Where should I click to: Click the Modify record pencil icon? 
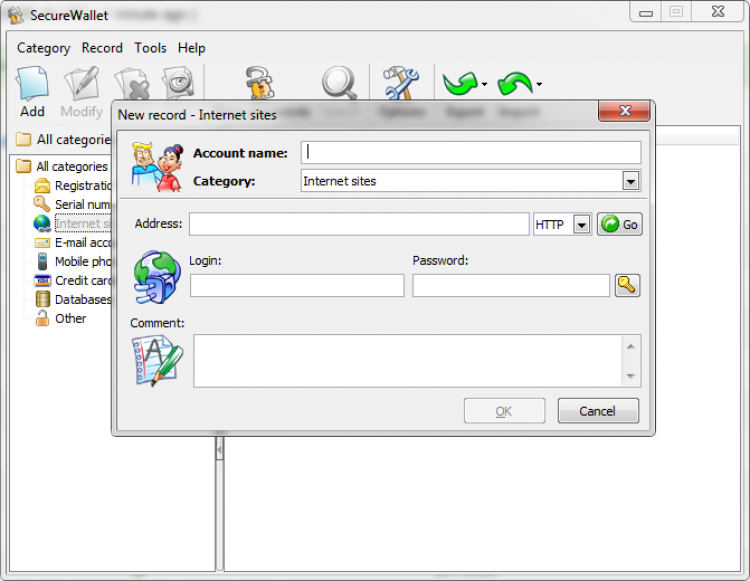point(82,83)
